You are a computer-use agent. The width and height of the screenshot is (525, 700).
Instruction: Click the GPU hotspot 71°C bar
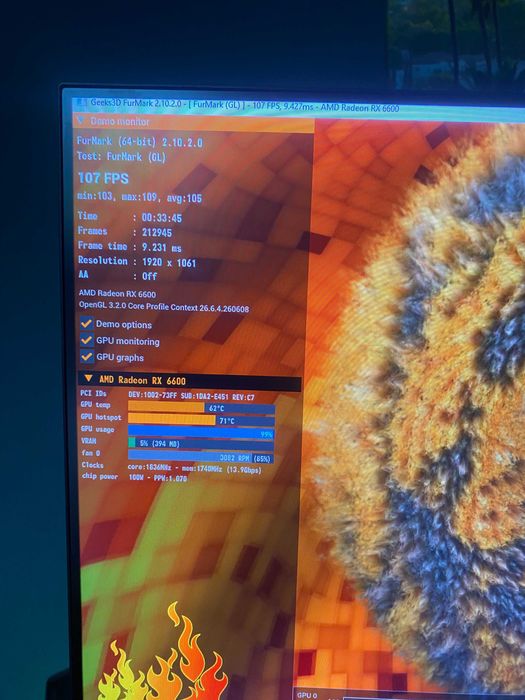(x=201, y=420)
